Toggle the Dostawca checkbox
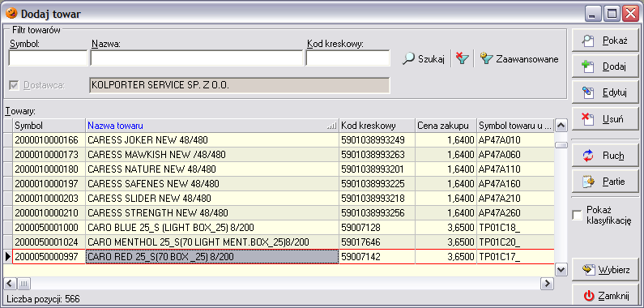The height and width of the screenshot is (308, 644). pos(14,85)
